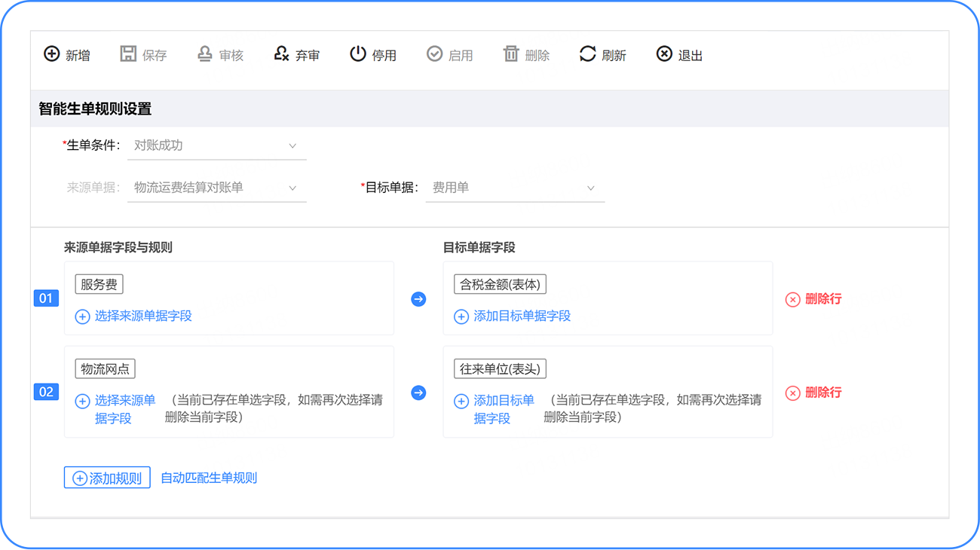Viewport: 980px width, 550px height.
Task: Click the 停用 (Disable) power icon
Action: (357, 54)
